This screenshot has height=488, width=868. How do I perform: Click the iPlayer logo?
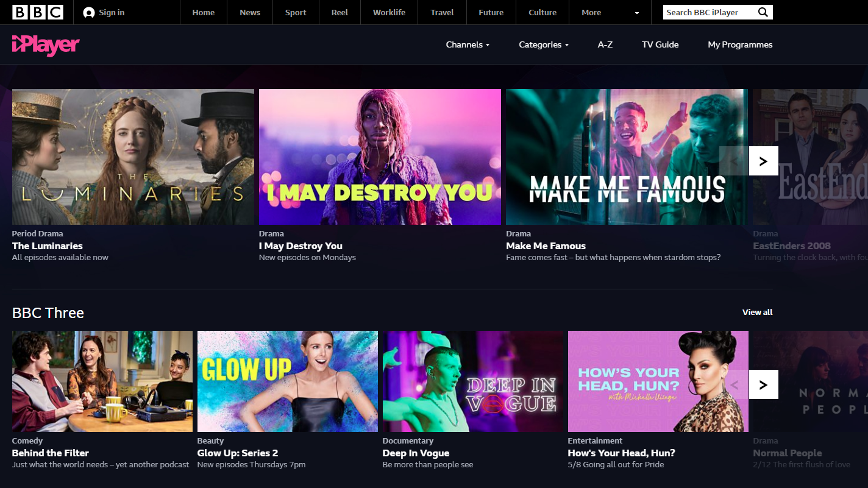tap(46, 44)
